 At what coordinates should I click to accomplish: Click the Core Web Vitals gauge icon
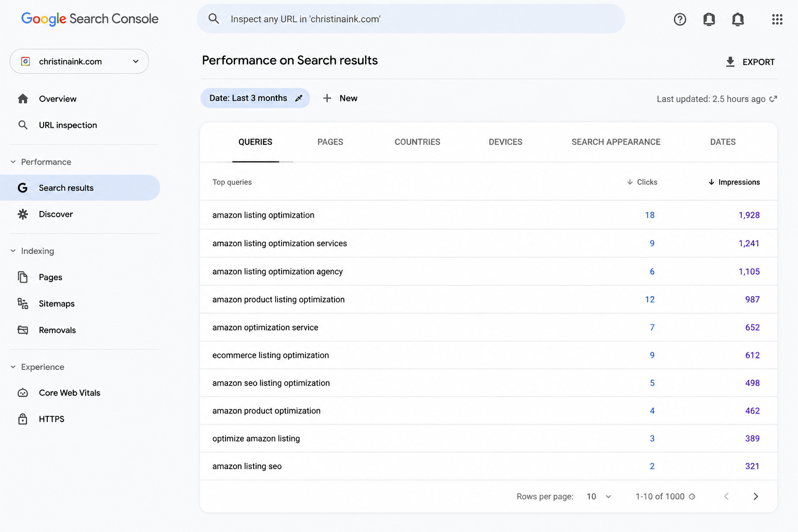[23, 393]
